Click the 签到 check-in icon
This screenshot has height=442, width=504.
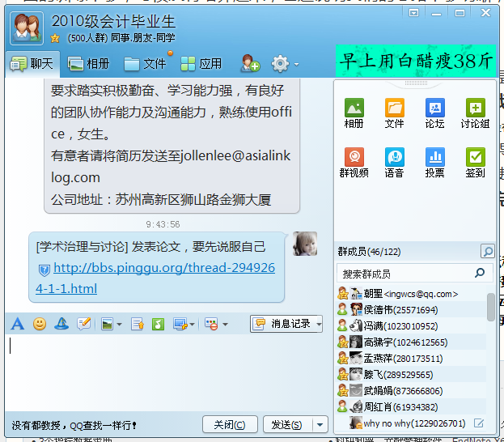pyautogui.click(x=475, y=163)
